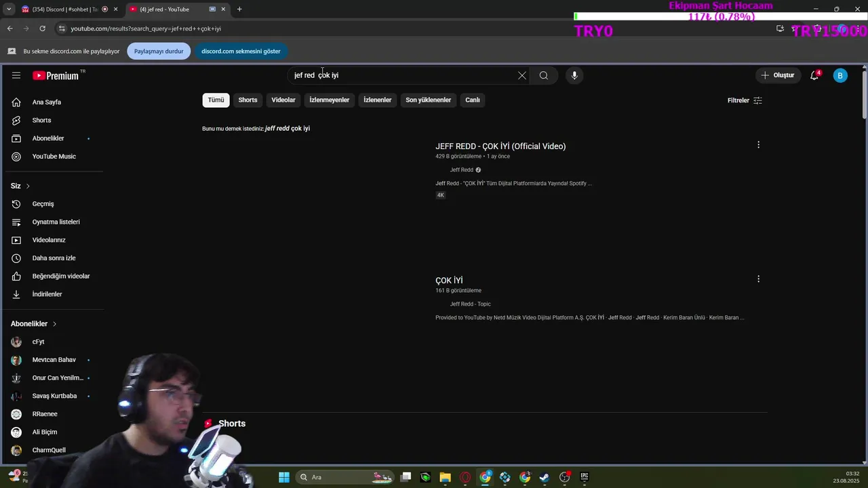Open a new browser tab
The width and height of the screenshot is (868, 488).
pos(239,9)
